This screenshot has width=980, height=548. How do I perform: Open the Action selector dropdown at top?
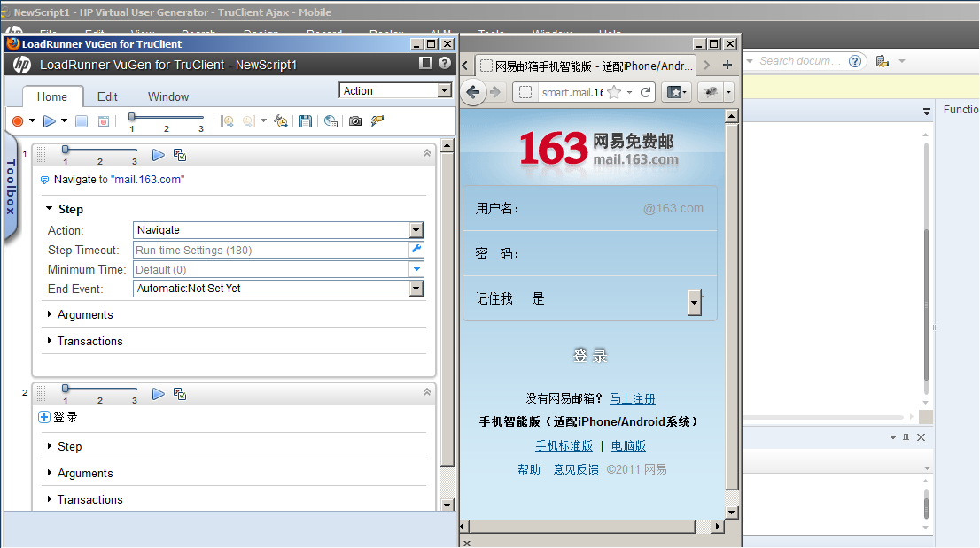coord(395,90)
